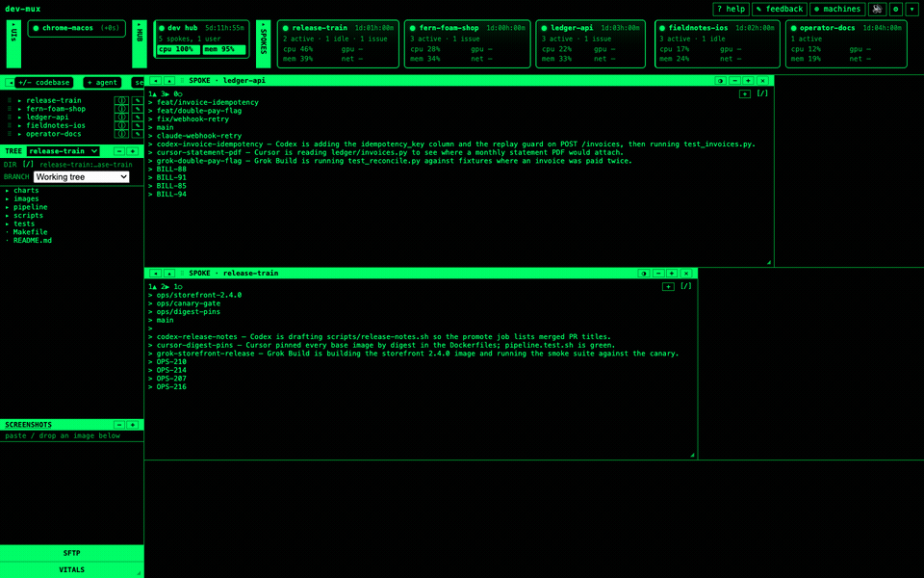924x578 pixels.
Task: Click the edit pencil for release-train
Action: [138, 101]
